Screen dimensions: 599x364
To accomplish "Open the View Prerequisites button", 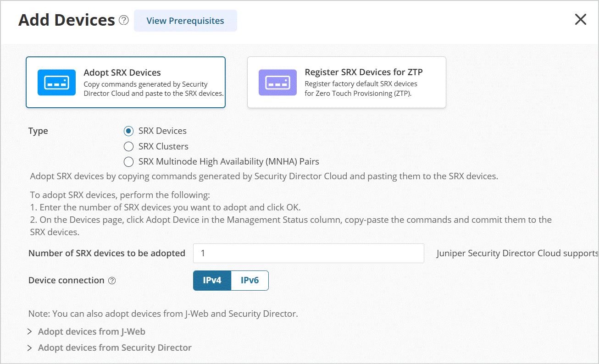I will pos(185,21).
